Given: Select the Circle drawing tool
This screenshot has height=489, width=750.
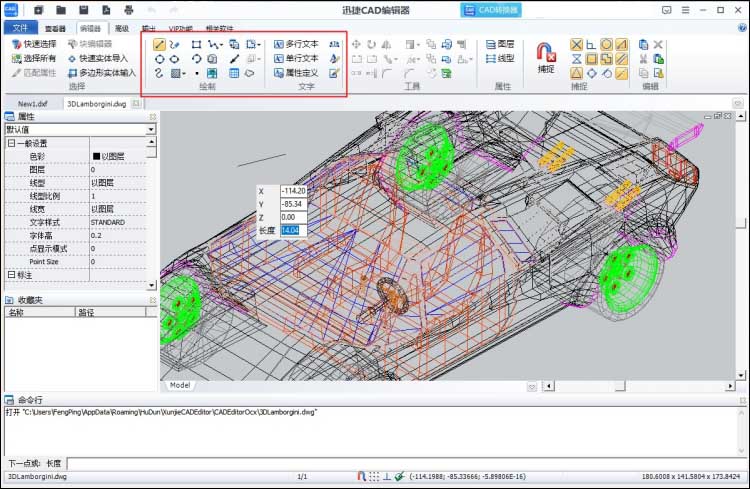Looking at the screenshot, I should point(159,59).
